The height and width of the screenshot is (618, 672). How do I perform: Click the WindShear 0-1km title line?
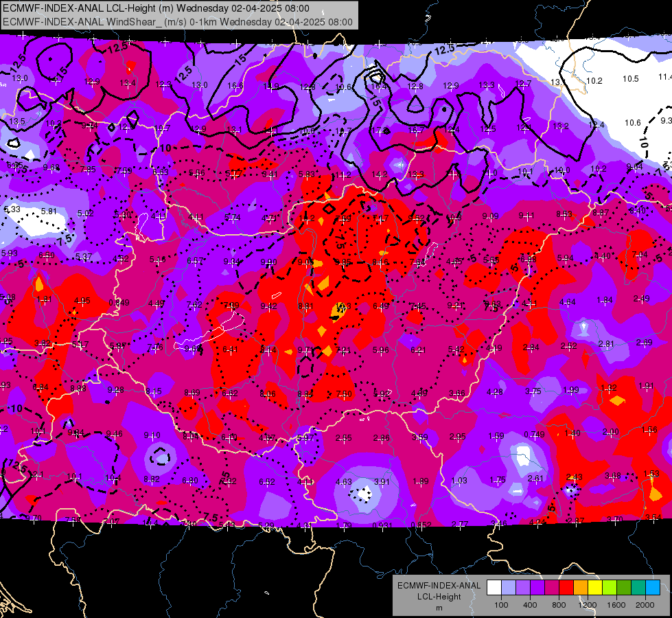tap(177, 22)
